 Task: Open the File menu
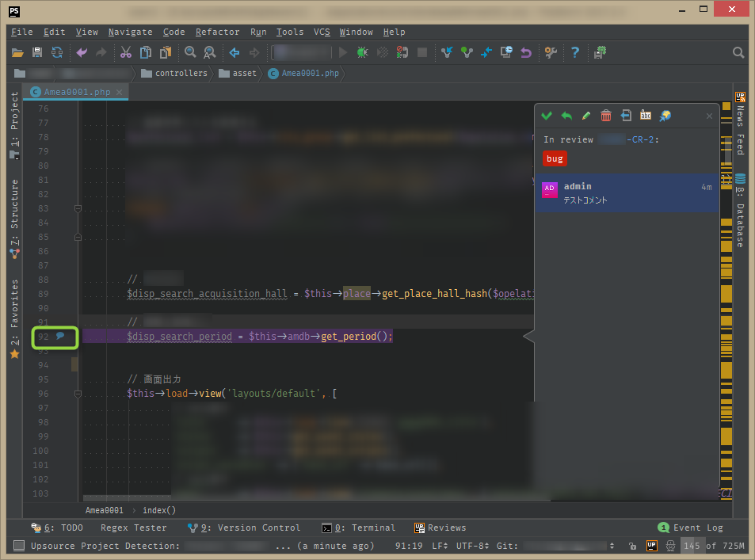tap(21, 32)
